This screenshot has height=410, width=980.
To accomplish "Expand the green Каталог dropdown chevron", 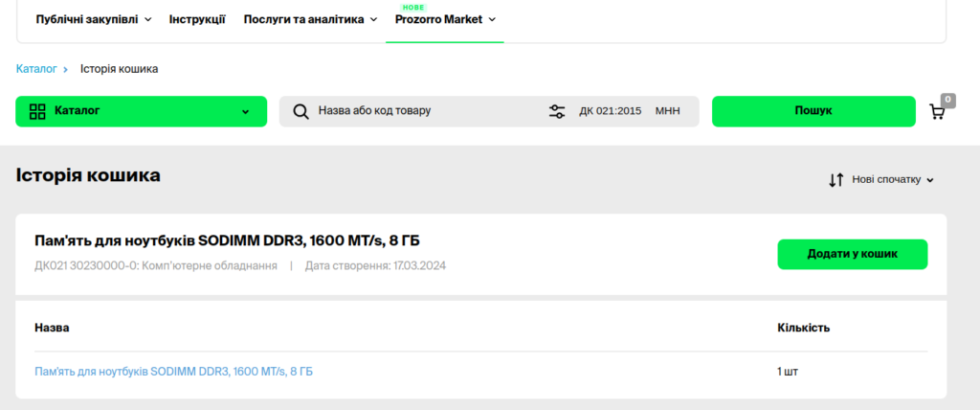I will (245, 111).
